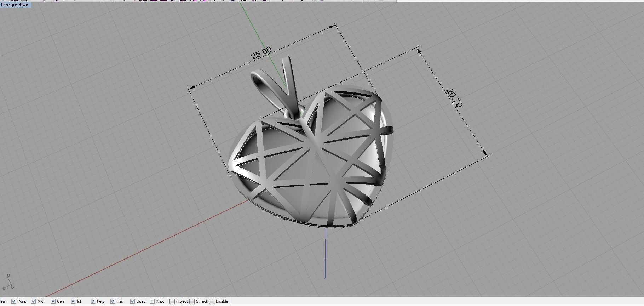Toggle the Perp object snap
The width and height of the screenshot is (644, 306).
pyautogui.click(x=93, y=301)
